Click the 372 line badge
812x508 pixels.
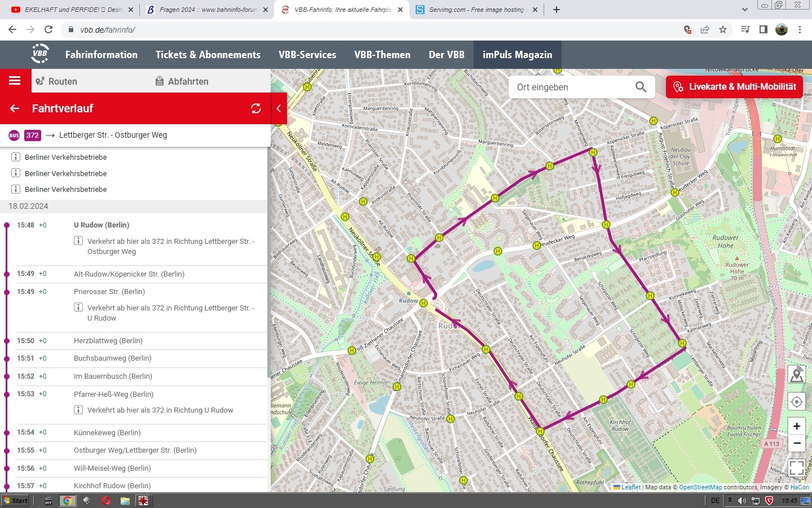pos(33,135)
